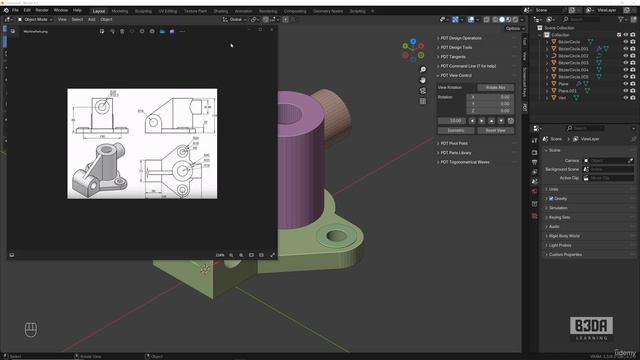Open viewport header Select menu
The height and width of the screenshot is (360, 640).
pos(77,20)
